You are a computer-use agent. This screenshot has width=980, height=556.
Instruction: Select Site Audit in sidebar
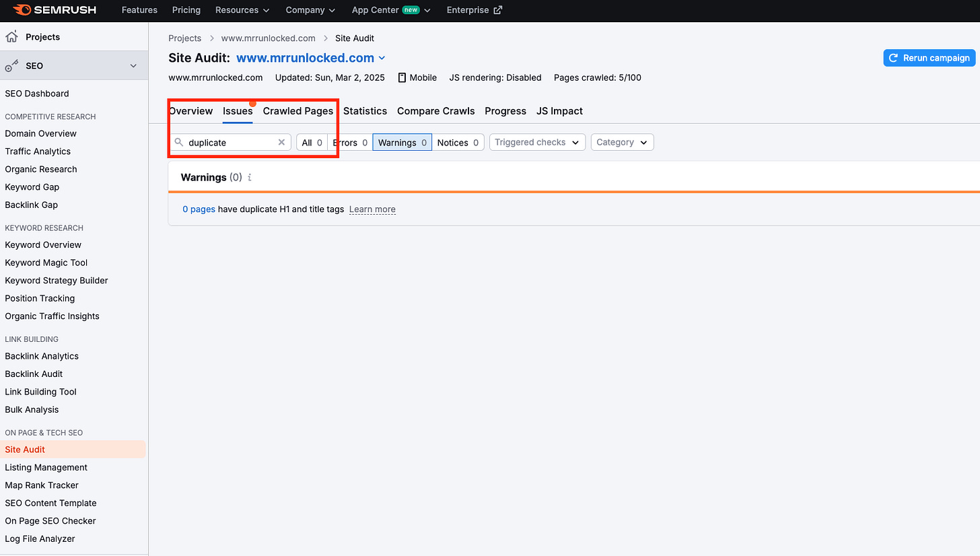point(73,450)
